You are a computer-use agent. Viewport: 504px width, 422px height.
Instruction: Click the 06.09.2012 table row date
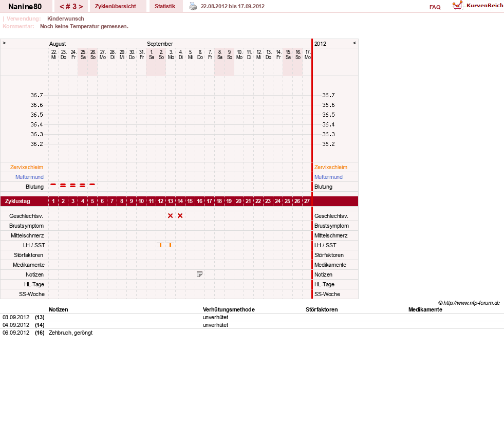(16, 333)
